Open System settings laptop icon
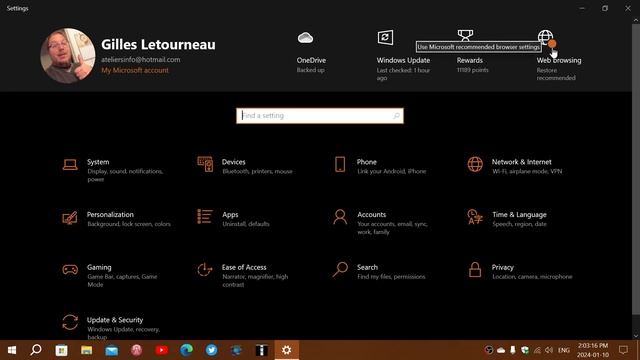Image resolution: width=640 pixels, height=360 pixels. (x=70, y=164)
